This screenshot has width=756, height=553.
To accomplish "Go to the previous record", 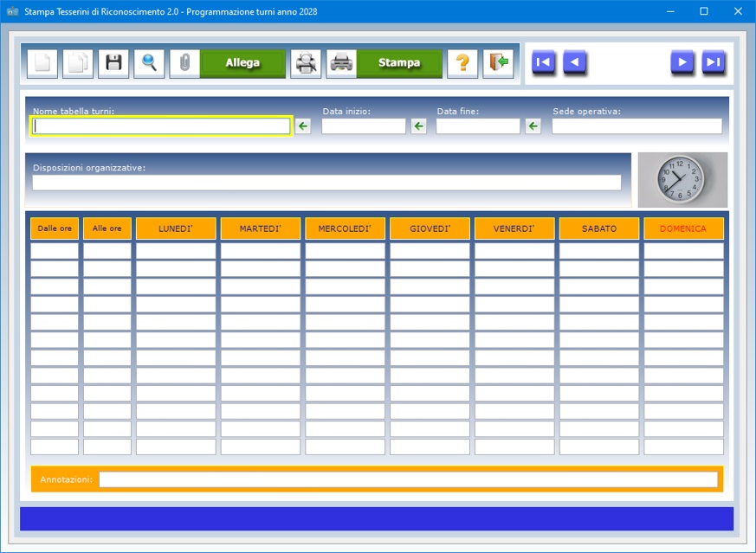I will [x=574, y=62].
